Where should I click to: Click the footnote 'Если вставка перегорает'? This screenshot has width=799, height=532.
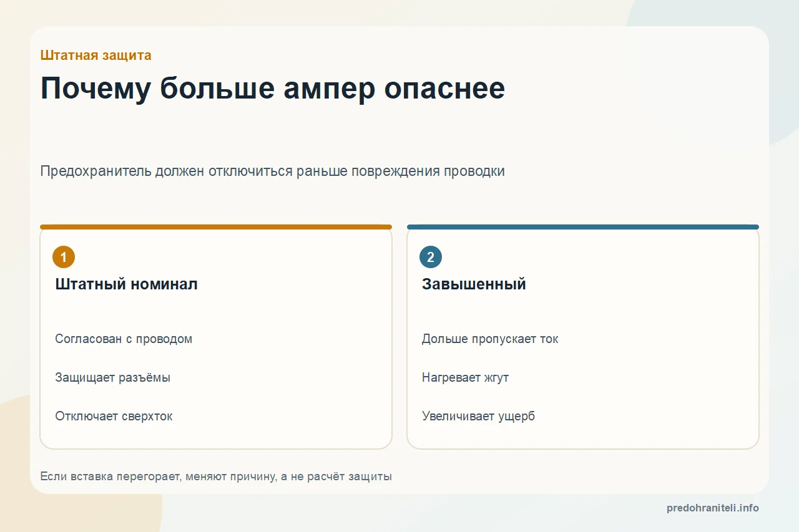pos(216,476)
